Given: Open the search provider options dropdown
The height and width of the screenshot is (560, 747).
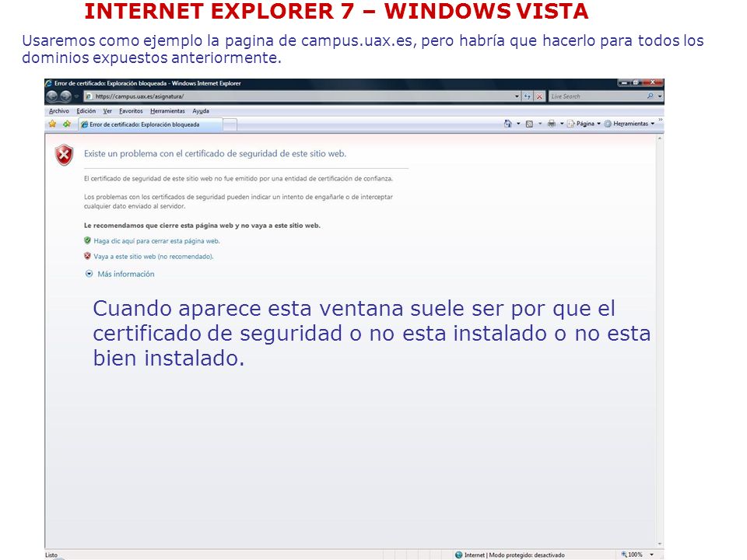Looking at the screenshot, I should click(x=660, y=96).
